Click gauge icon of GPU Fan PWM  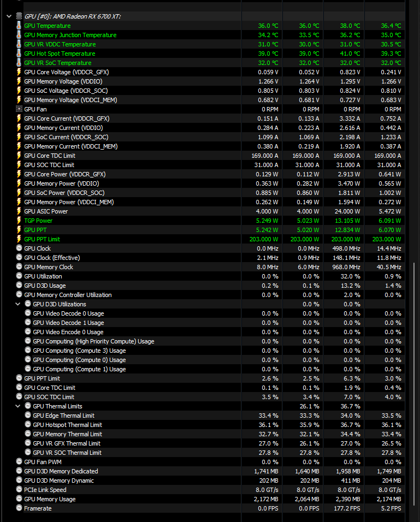point(19,461)
